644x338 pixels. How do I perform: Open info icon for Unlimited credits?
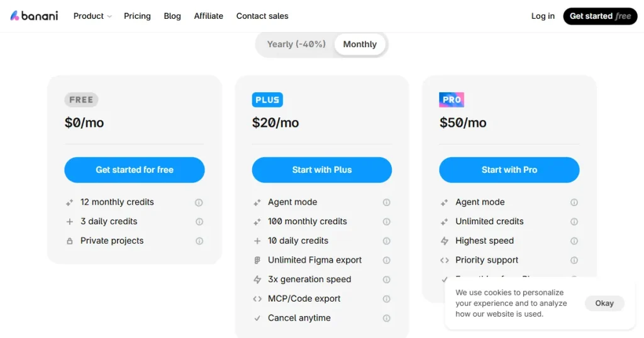[x=574, y=222]
